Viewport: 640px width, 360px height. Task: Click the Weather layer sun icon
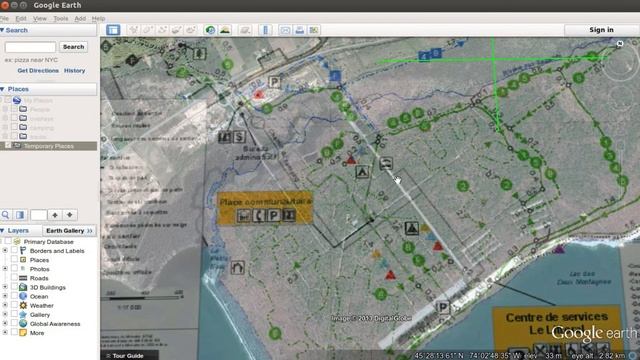point(23,305)
